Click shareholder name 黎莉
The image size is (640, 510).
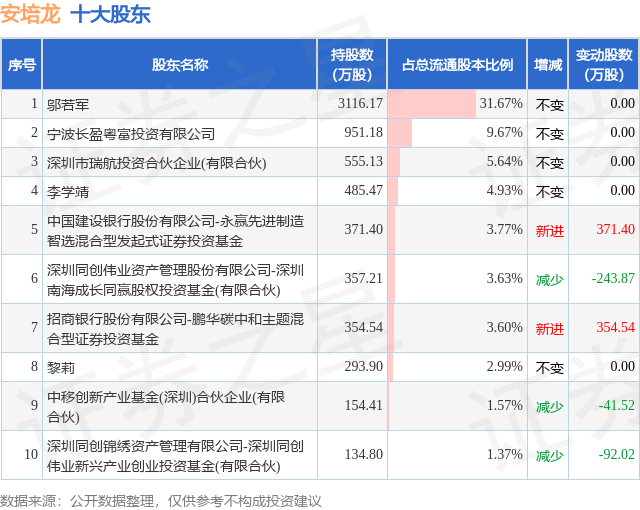(61, 367)
